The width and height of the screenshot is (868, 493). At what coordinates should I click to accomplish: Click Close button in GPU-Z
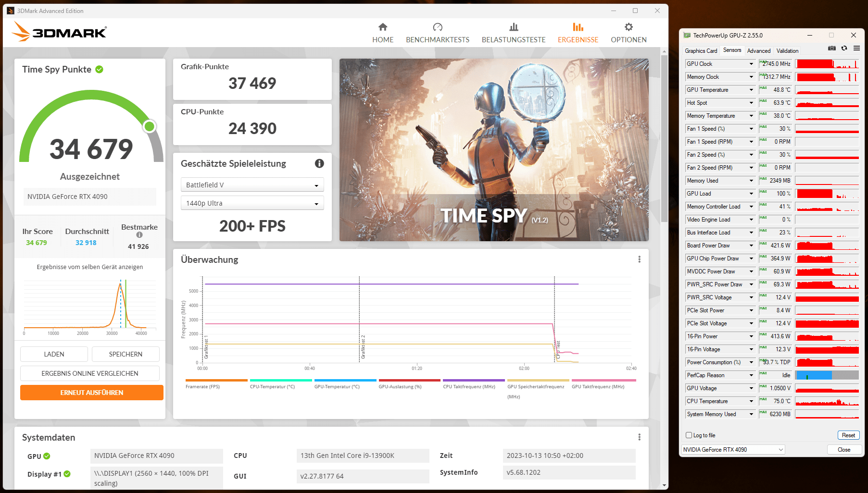844,450
